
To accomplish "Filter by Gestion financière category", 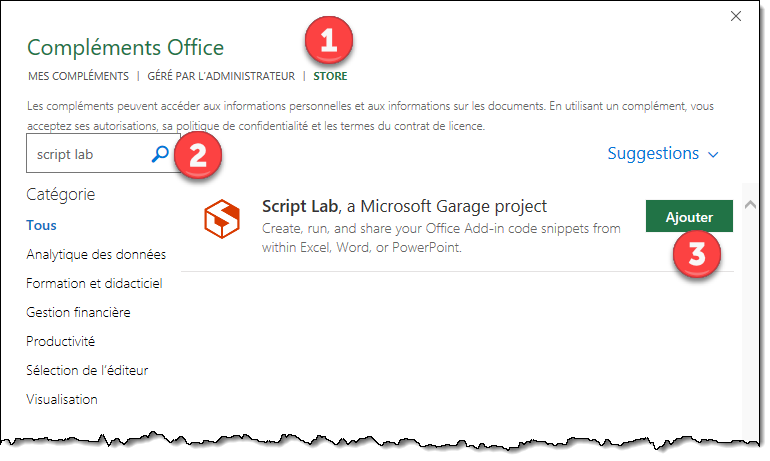I will pyautogui.click(x=78, y=313).
